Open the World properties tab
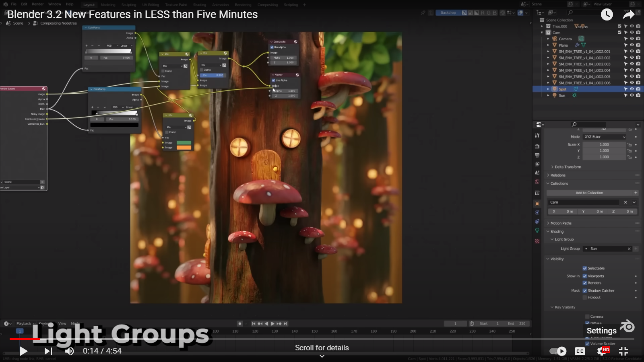 click(x=537, y=182)
